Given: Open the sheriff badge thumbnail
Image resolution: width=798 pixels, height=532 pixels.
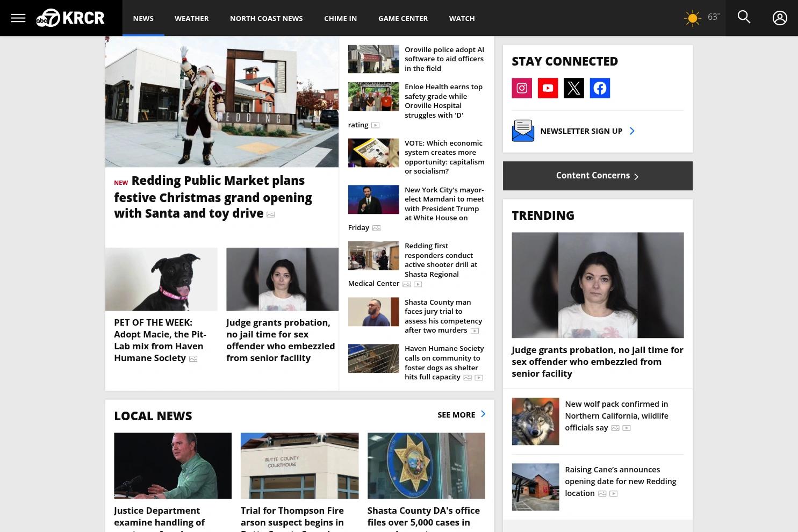Looking at the screenshot, I should [x=426, y=465].
